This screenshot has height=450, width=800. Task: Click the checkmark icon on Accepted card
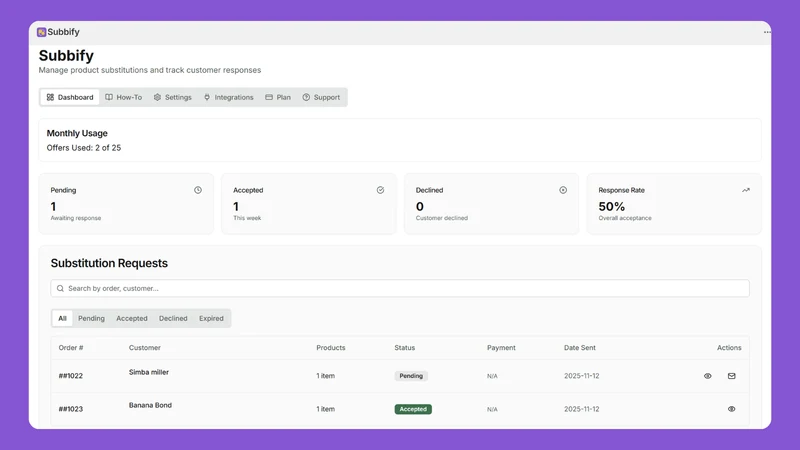(380, 190)
